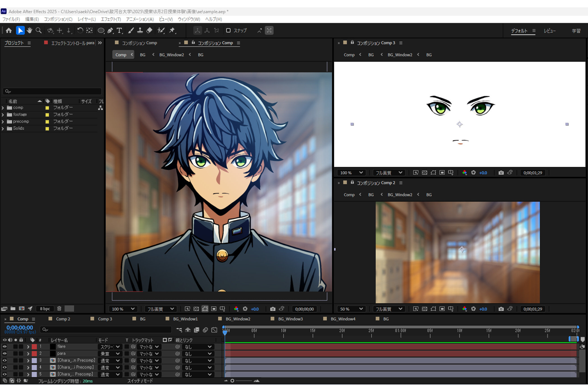
Task: Create new composition in Project panel
Action: pos(22,309)
